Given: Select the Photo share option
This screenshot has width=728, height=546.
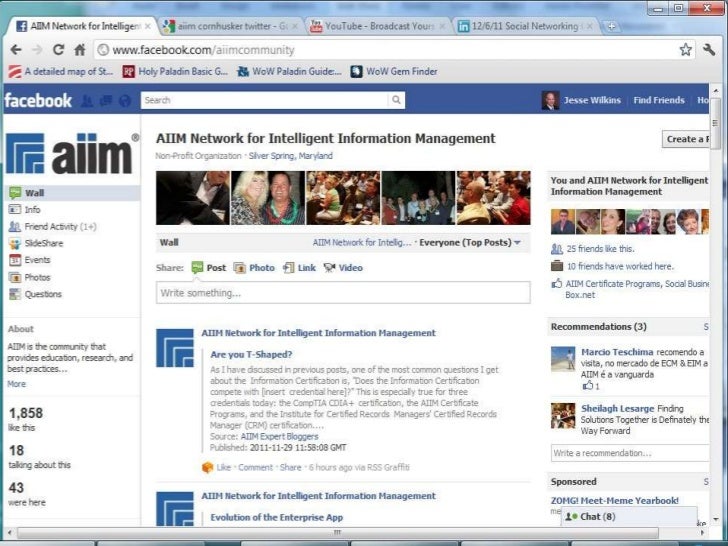Looking at the screenshot, I should [x=254, y=268].
